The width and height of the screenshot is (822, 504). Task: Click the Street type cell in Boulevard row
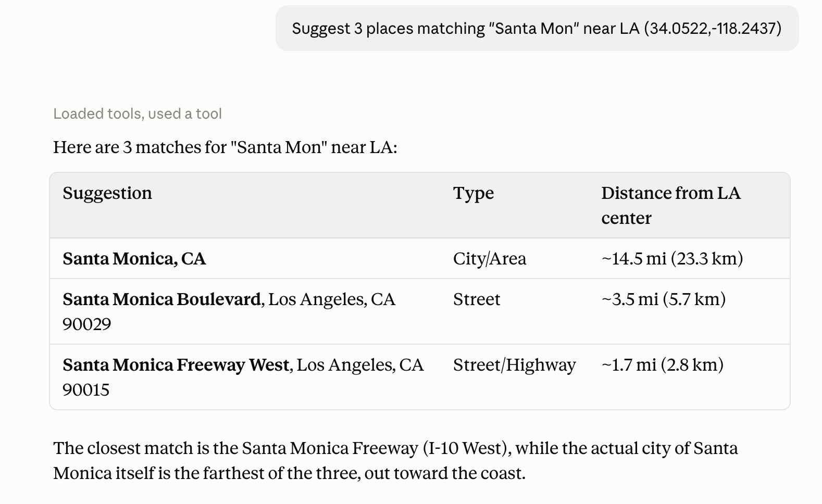click(x=477, y=299)
